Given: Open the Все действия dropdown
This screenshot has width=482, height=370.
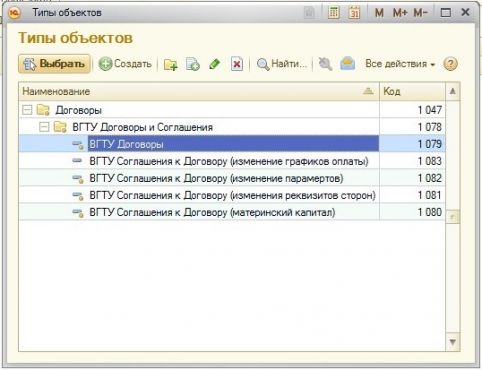Looking at the screenshot, I should coord(400,64).
